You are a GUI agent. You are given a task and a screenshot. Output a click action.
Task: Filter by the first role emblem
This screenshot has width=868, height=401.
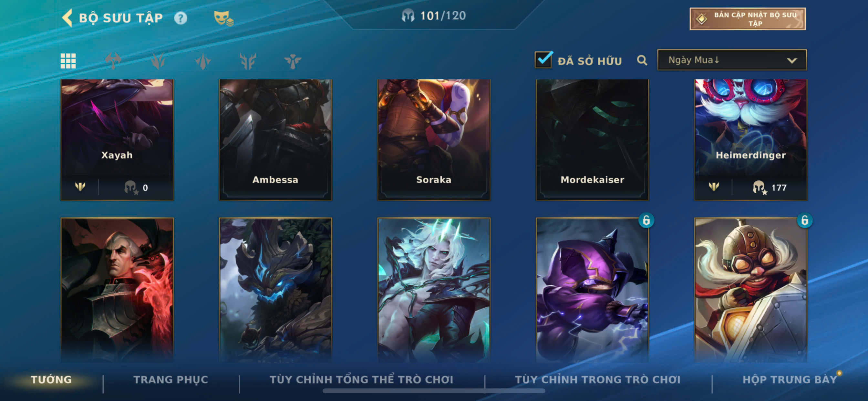click(x=113, y=61)
